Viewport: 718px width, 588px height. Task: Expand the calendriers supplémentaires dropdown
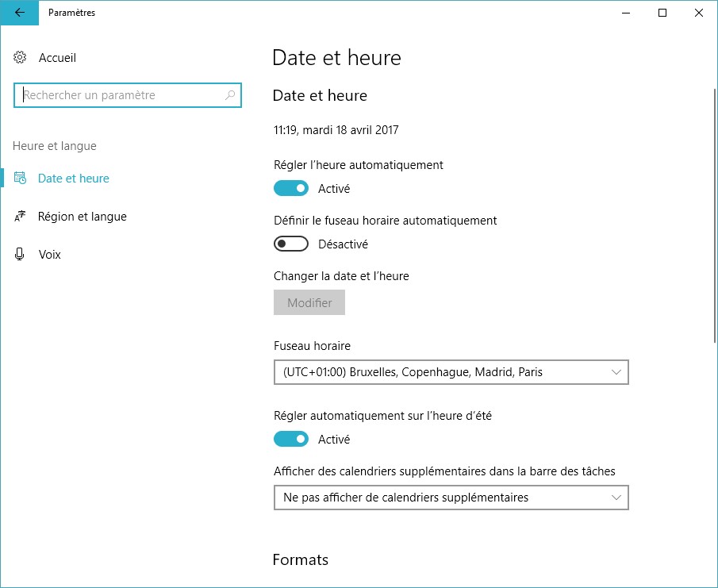click(x=451, y=498)
